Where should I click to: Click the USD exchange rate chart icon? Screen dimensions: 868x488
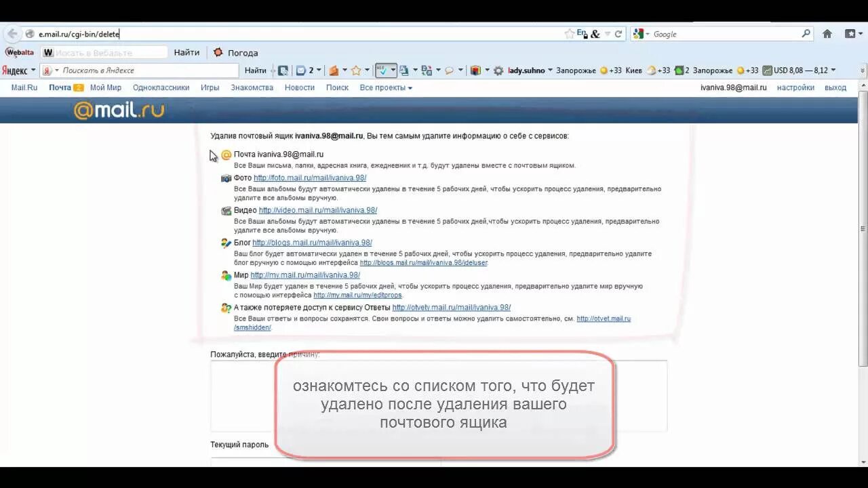click(x=768, y=70)
